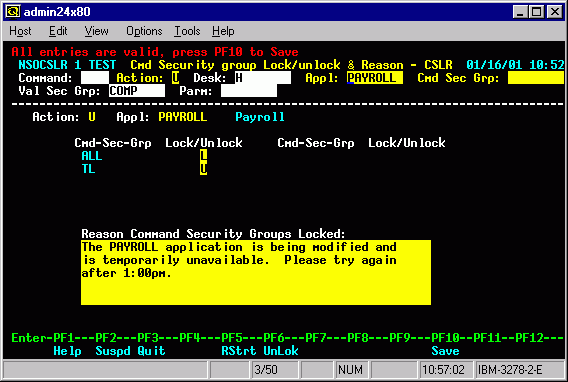Click the right Lock/Unlock column header
The width and height of the screenshot is (568, 382).
point(407,143)
